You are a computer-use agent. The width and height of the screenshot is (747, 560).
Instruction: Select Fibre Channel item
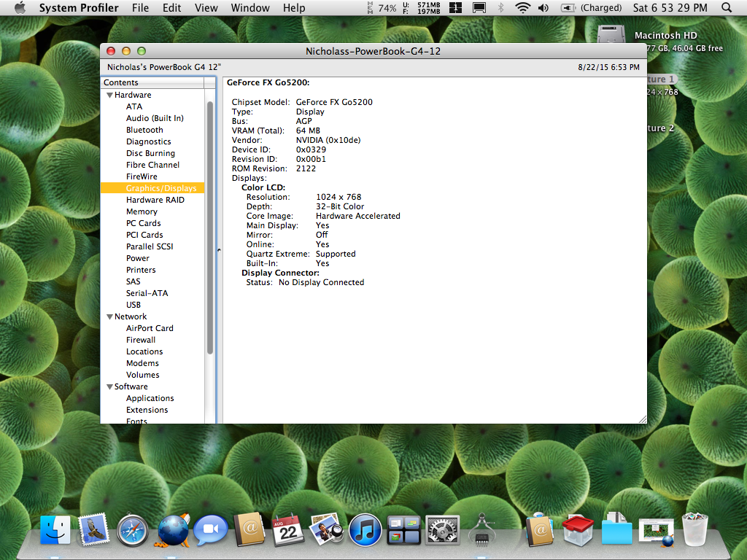point(153,165)
